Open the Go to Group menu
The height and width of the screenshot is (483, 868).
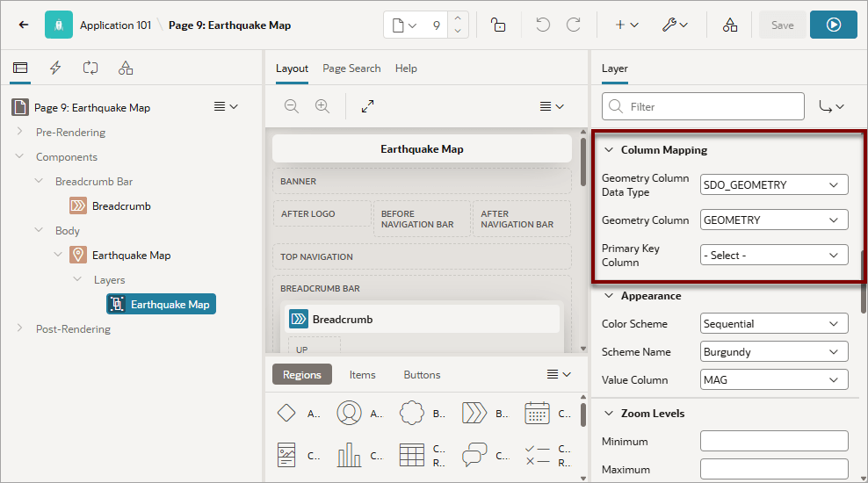pos(831,106)
